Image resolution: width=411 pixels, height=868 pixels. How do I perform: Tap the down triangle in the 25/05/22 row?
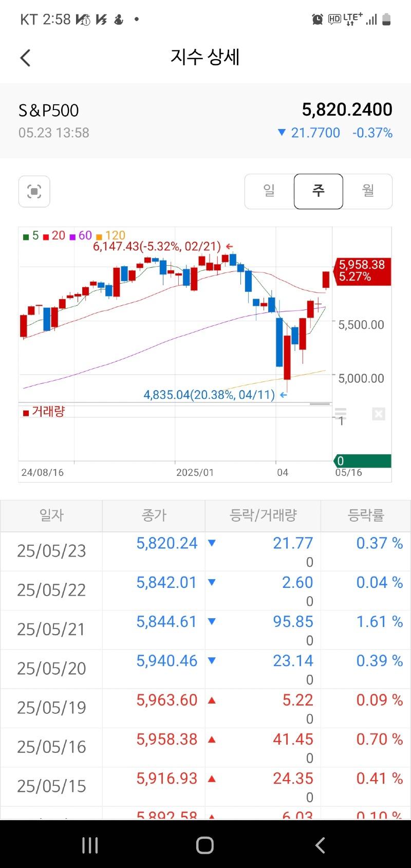tap(212, 582)
